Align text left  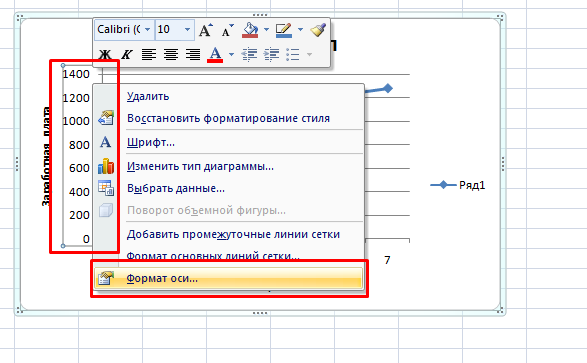[x=149, y=55]
